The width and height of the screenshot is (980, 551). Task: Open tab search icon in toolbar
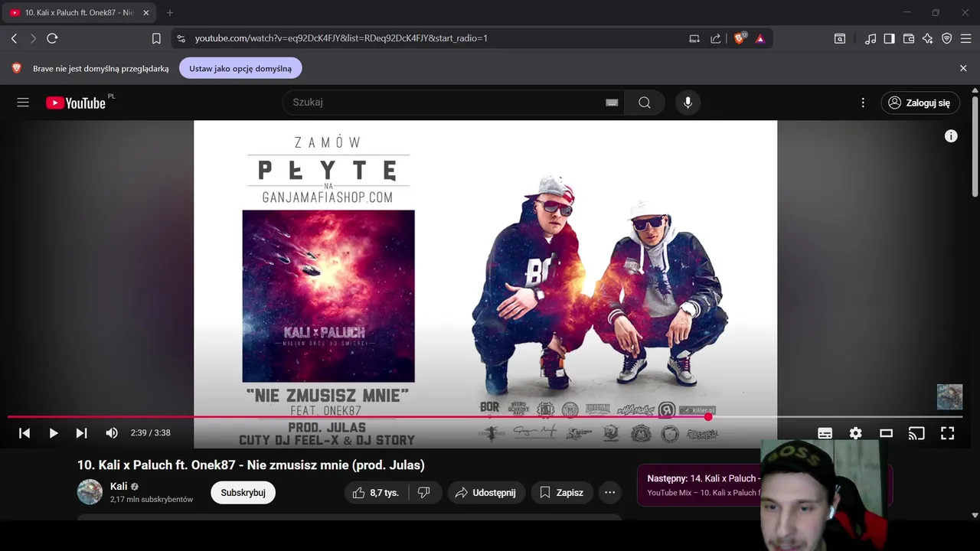tap(840, 38)
